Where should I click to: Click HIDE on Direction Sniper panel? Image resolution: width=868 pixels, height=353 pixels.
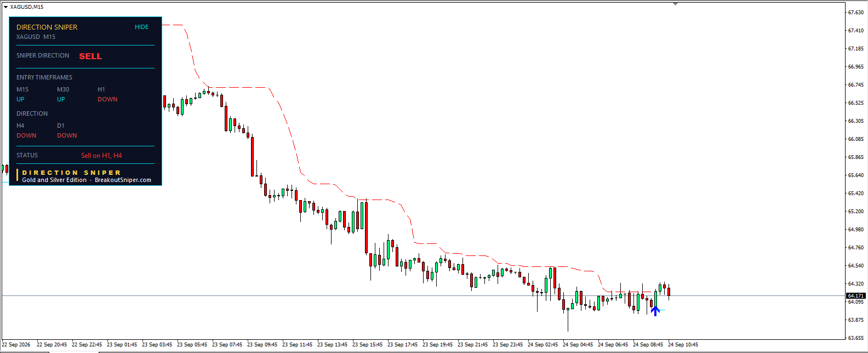(x=141, y=27)
